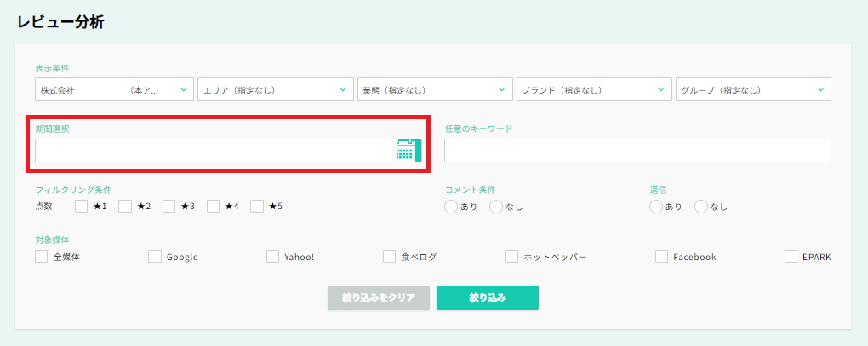Open the ブランド (指定なし) dropdown
The image size is (868, 346).
point(594,89)
